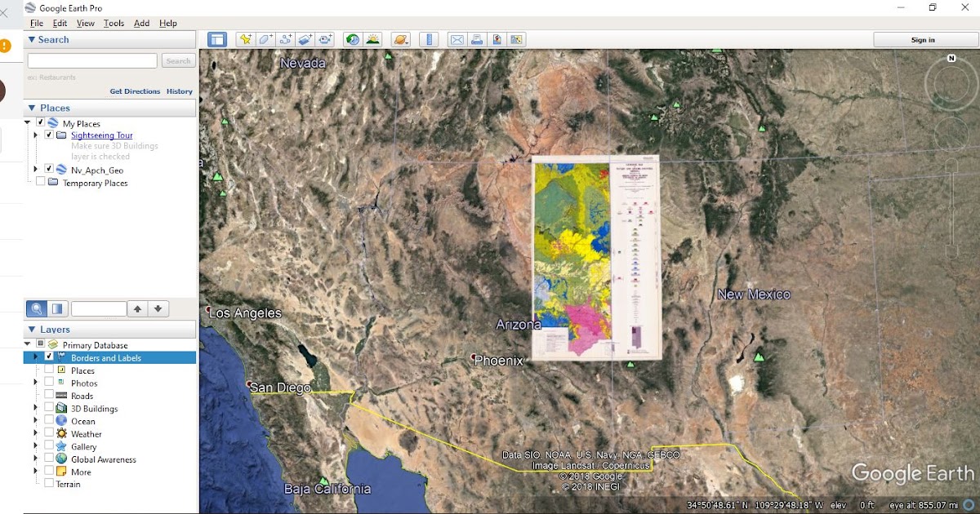Add a placemark
Image resolution: width=980 pixels, height=514 pixels.
[x=246, y=38]
